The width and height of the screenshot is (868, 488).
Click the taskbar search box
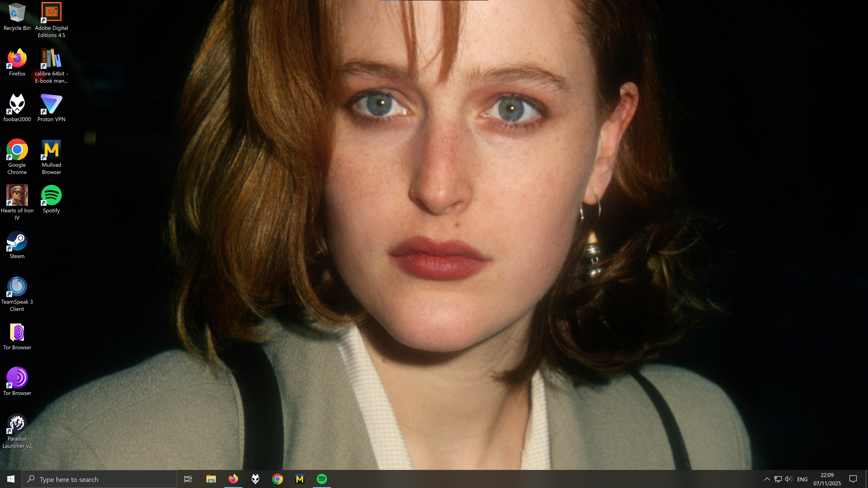tap(99, 479)
